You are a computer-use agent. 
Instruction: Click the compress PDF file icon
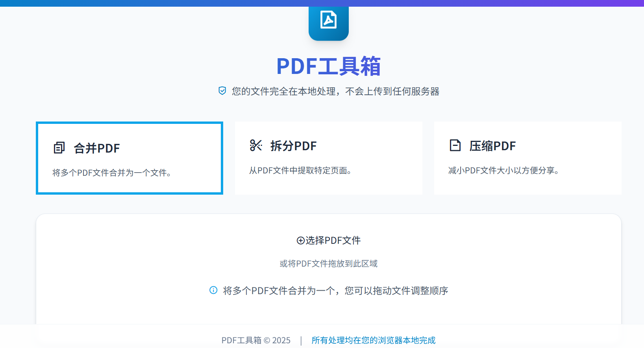click(455, 145)
